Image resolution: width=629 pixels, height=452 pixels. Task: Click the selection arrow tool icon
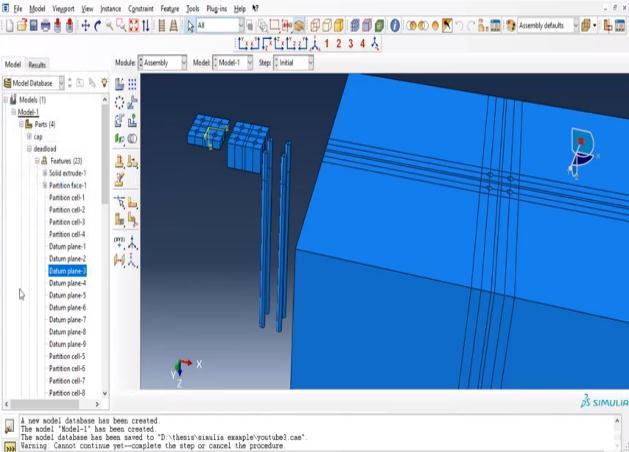click(190, 26)
